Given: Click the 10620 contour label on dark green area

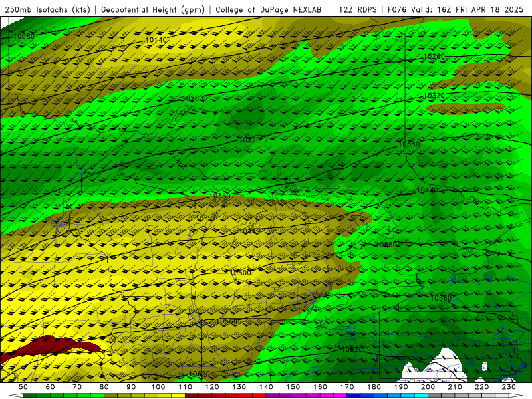Looking at the screenshot, I should [352, 350].
